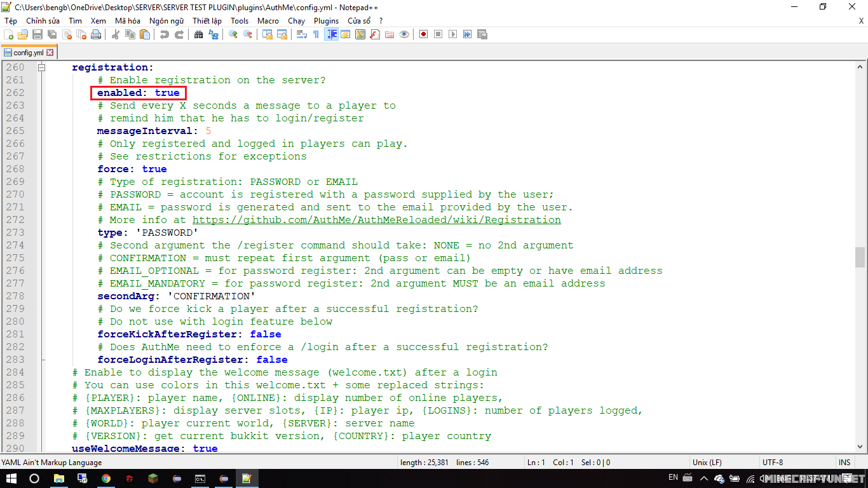Viewport: 868px width, 488px height.
Task: Click the Save file toolbar icon
Action: [37, 34]
